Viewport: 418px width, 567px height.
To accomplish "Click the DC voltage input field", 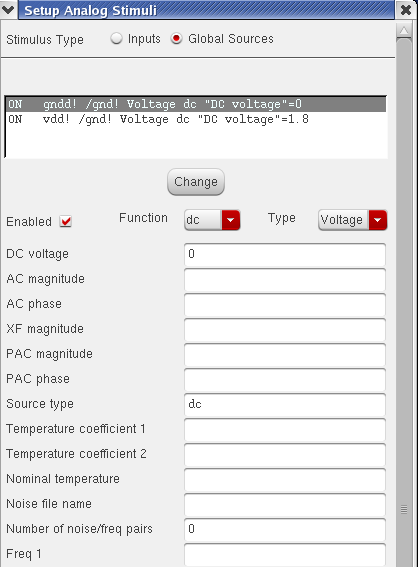I will tap(285, 255).
